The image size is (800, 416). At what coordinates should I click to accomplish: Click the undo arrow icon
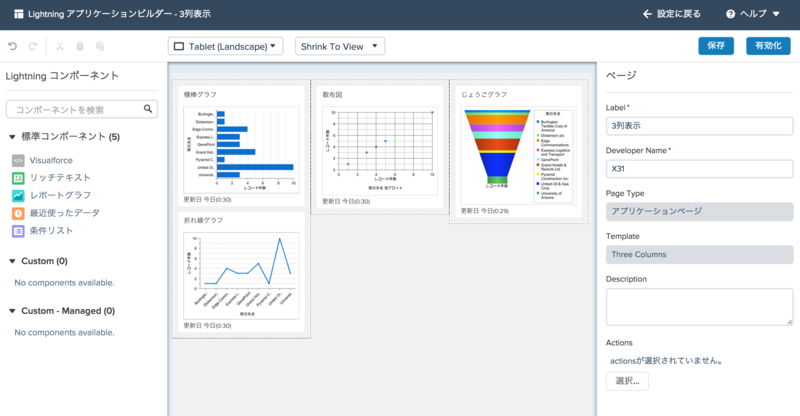(13, 46)
